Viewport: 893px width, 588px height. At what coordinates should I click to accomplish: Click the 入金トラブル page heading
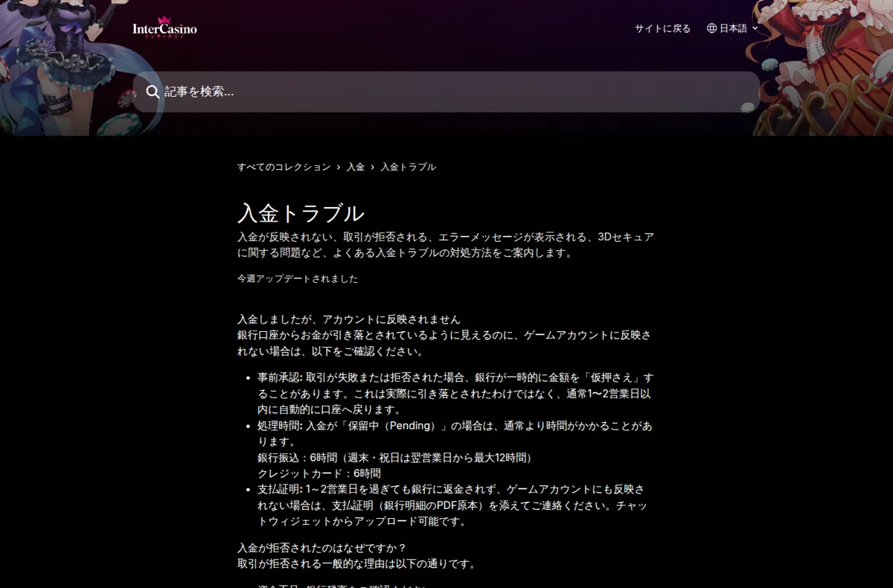(301, 213)
